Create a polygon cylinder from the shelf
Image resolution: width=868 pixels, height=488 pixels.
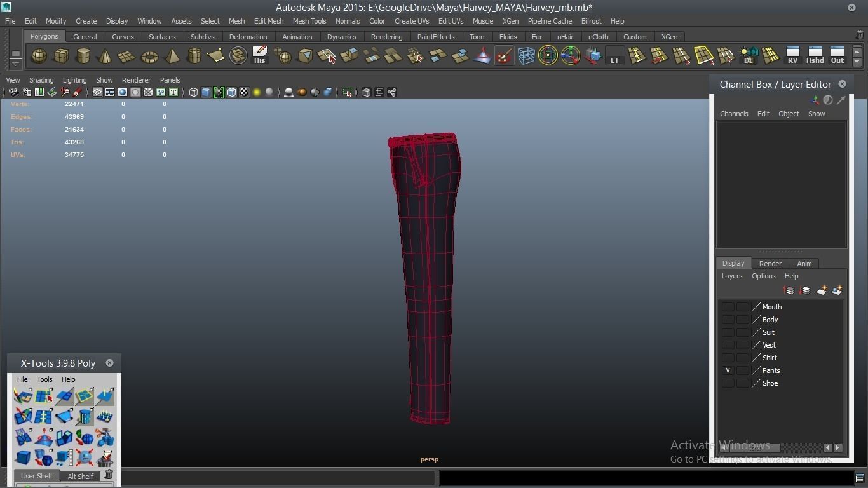coord(83,56)
